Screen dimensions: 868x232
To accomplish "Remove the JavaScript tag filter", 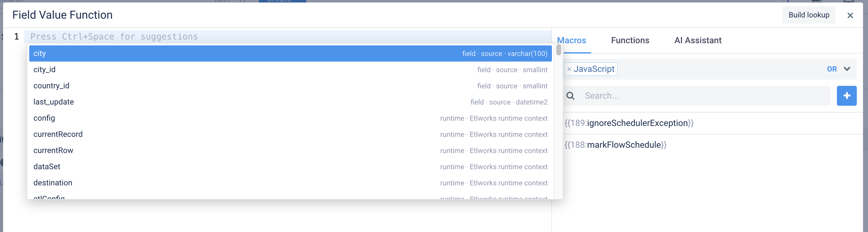I will (569, 69).
